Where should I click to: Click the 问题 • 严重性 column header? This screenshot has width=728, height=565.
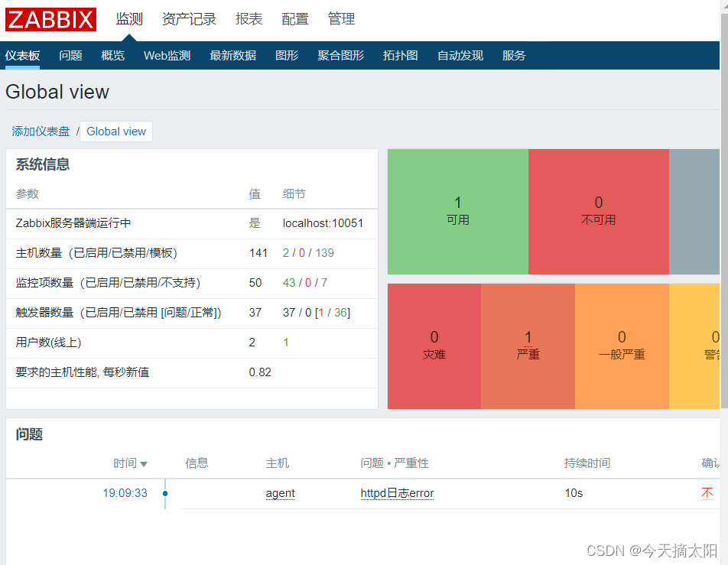coord(395,463)
